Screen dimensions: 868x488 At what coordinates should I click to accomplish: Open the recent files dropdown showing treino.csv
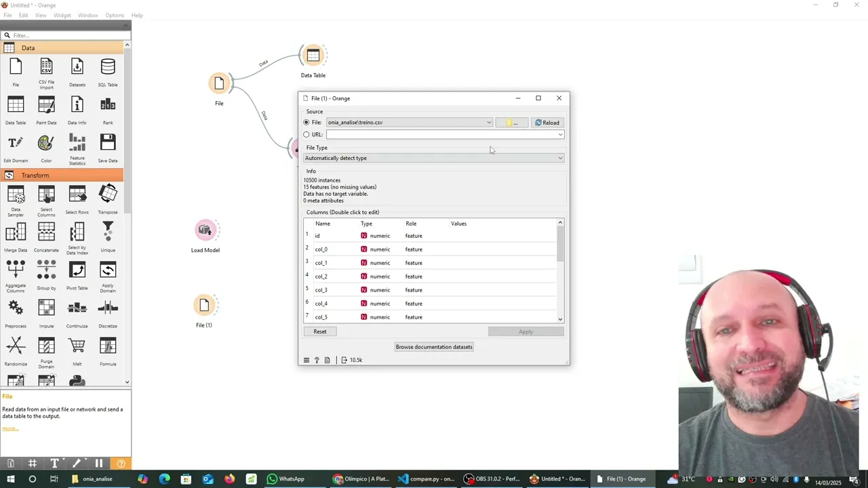(410, 123)
